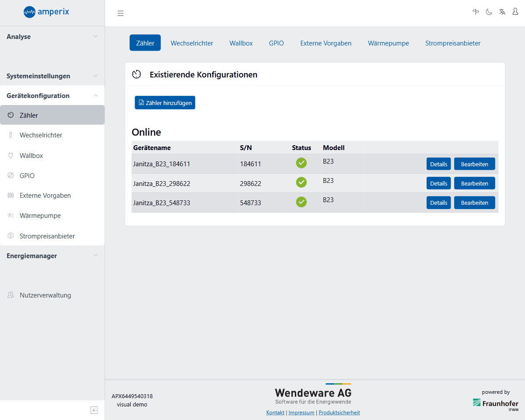Collapse sidebar using bottom arrow icon
The image size is (525, 420).
click(x=94, y=410)
